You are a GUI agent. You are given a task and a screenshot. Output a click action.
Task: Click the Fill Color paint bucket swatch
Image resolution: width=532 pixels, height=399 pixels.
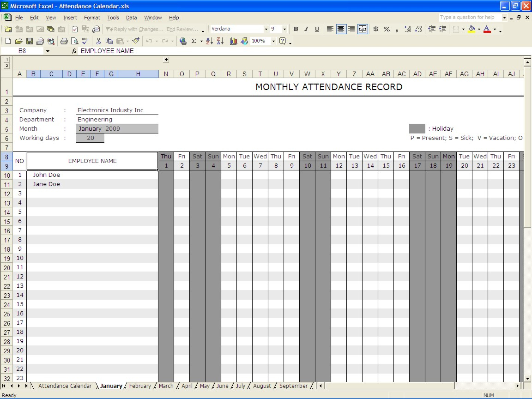pos(472,29)
